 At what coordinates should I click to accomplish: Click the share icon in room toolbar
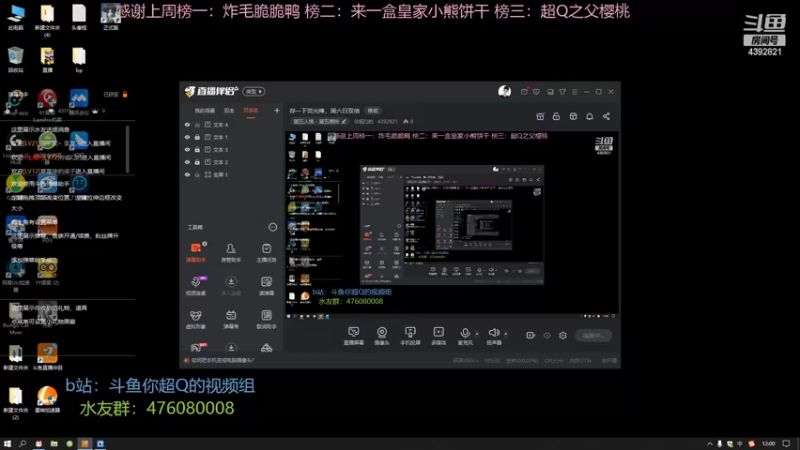pos(606,116)
